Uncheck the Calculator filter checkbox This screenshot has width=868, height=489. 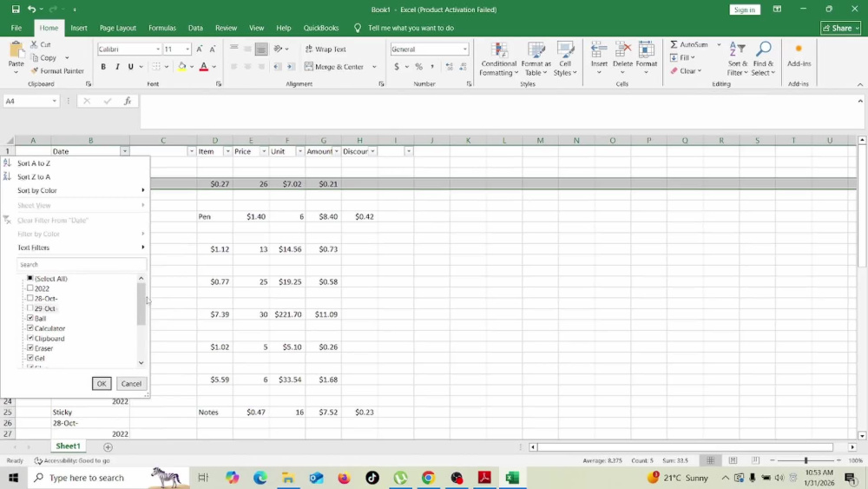[x=30, y=327]
